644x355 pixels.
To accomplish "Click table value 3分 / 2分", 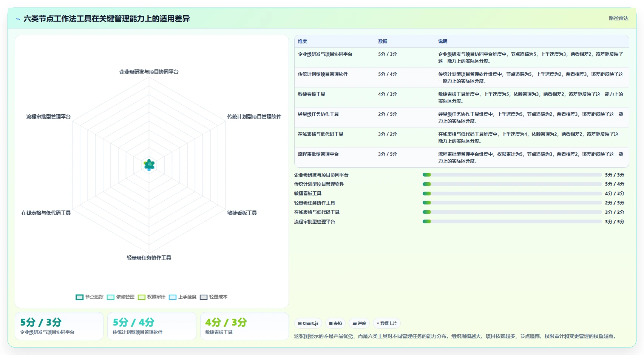I will click(388, 134).
